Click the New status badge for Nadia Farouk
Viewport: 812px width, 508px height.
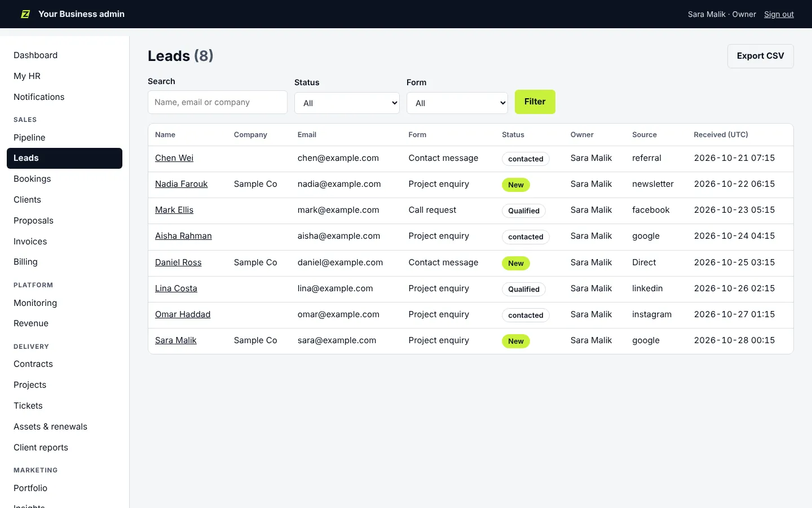point(516,185)
